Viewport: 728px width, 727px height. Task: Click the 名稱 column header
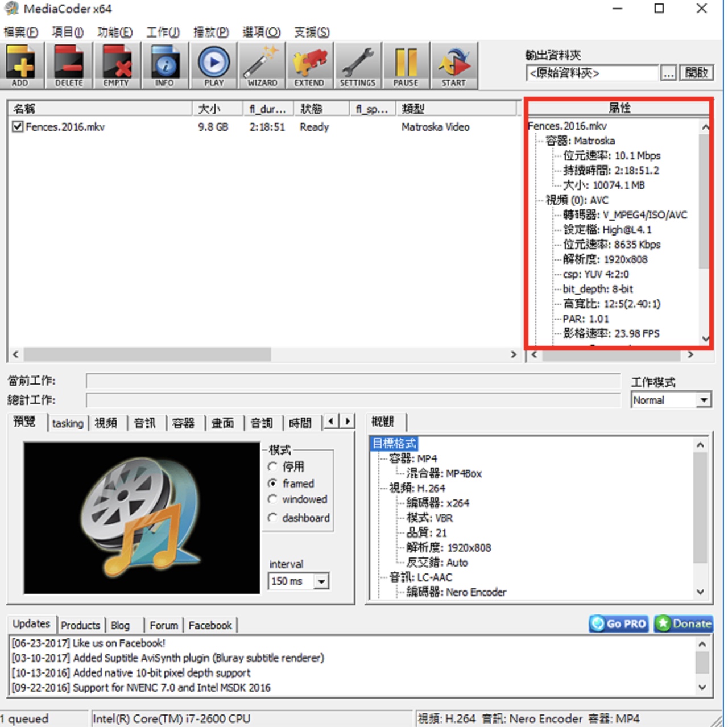100,108
